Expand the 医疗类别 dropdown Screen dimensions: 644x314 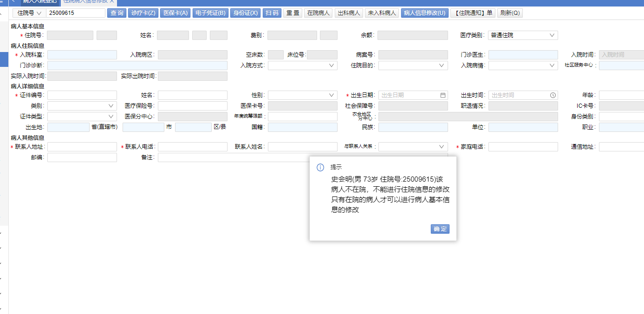point(523,35)
